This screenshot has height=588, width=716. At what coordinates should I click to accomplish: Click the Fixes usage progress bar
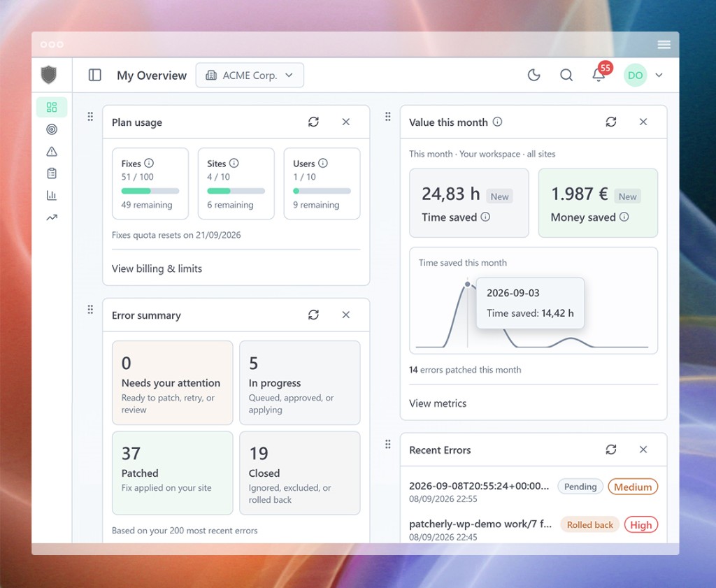(x=150, y=191)
